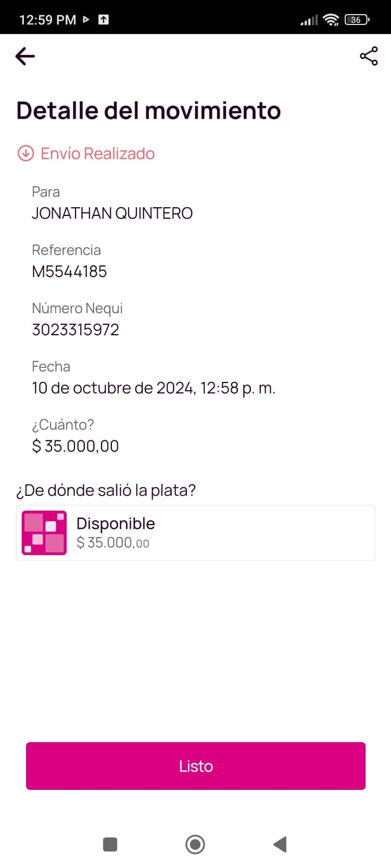Viewport: 391px width, 868px height.
Task: Tap the cellular signal bars icon
Action: tap(309, 21)
